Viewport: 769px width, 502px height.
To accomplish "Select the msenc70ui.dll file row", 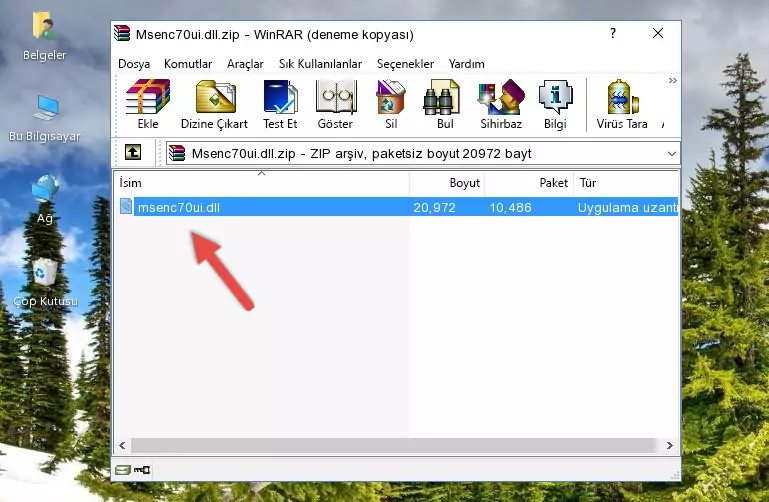I will pos(397,207).
